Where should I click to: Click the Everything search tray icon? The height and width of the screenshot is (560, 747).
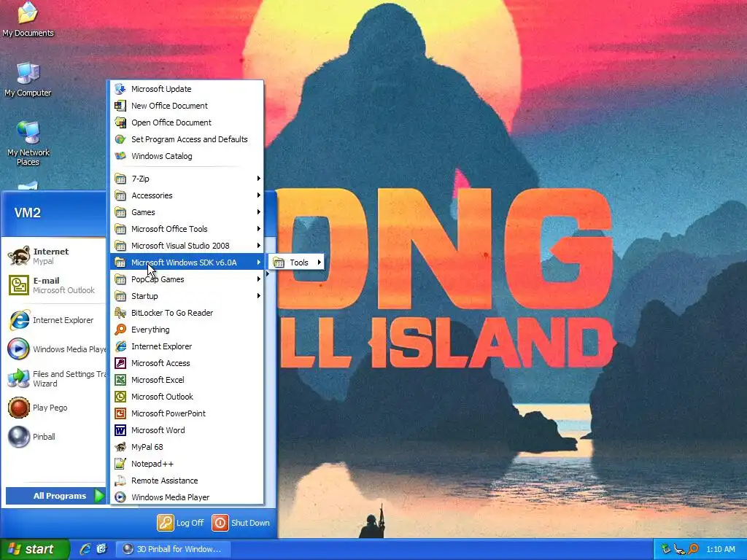pyautogui.click(x=694, y=549)
